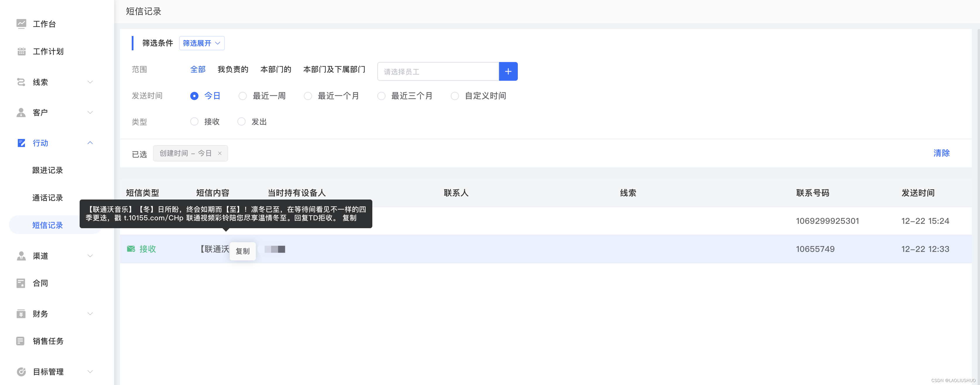Click the 工作计划 calendar icon
This screenshot has height=385, width=980.
(21, 52)
